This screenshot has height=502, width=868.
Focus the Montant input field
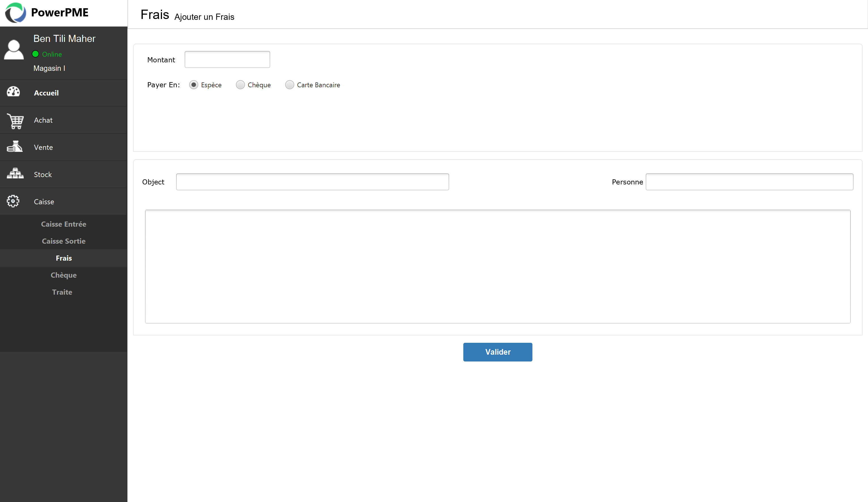[x=227, y=59]
